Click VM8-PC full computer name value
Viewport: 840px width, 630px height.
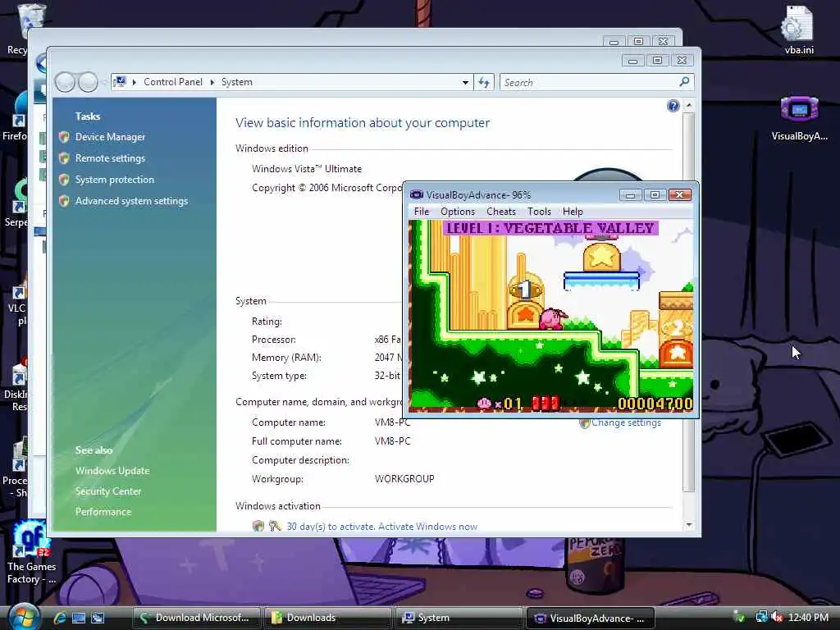click(393, 441)
